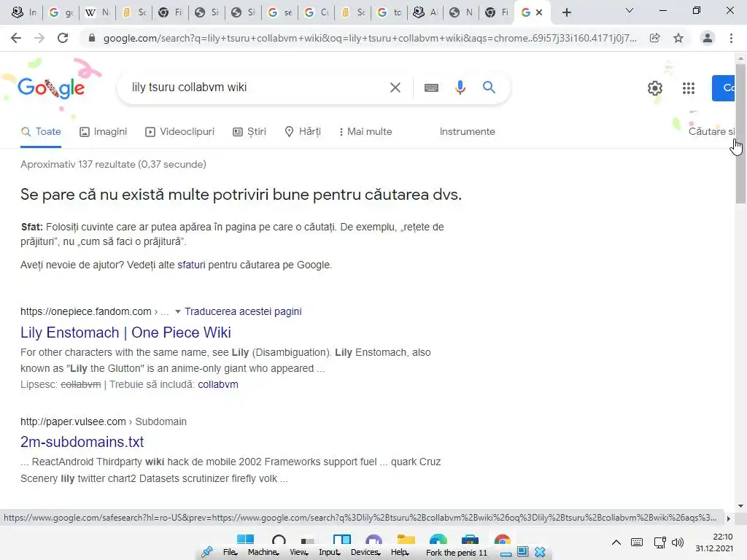This screenshot has height=560, width=747.
Task: Switch to Știri results
Action: pyautogui.click(x=249, y=132)
